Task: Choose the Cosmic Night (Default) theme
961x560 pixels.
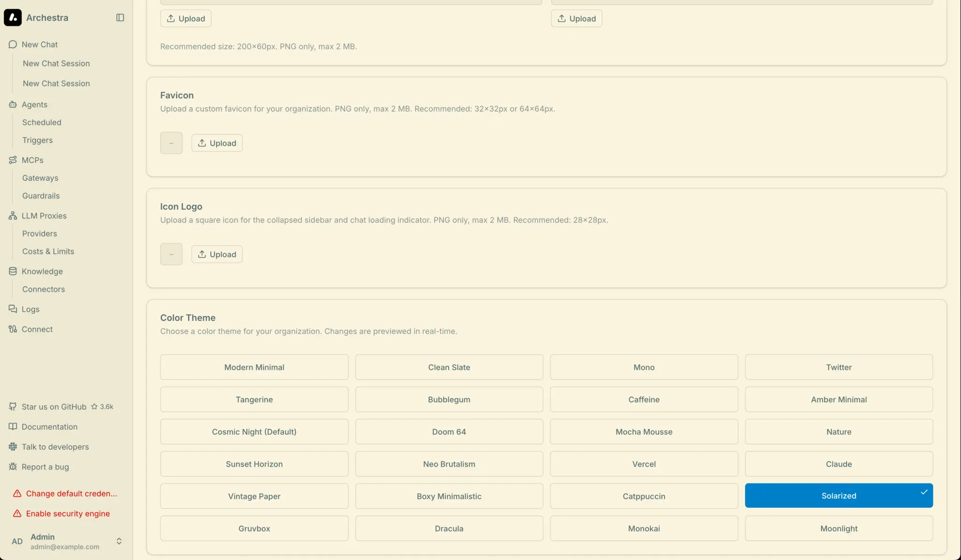Action: click(254, 431)
